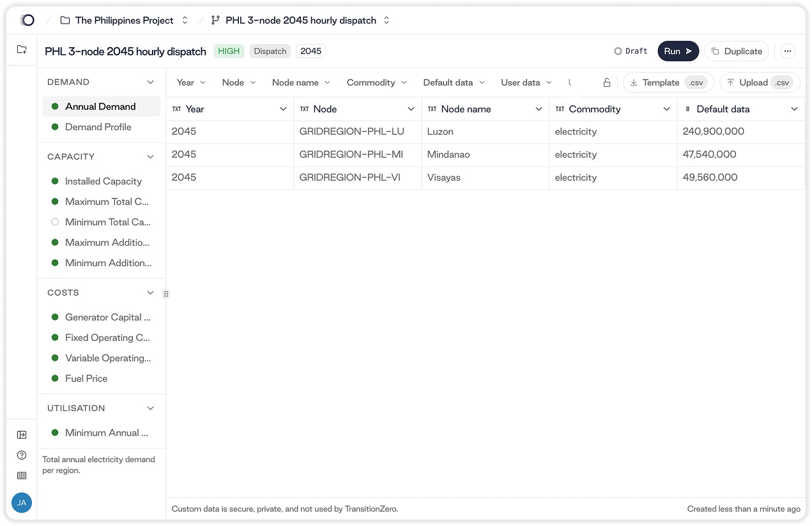Toggle the sidebar panel icon at bottom left
Screen dimensions: 812x526
[x=22, y=435]
